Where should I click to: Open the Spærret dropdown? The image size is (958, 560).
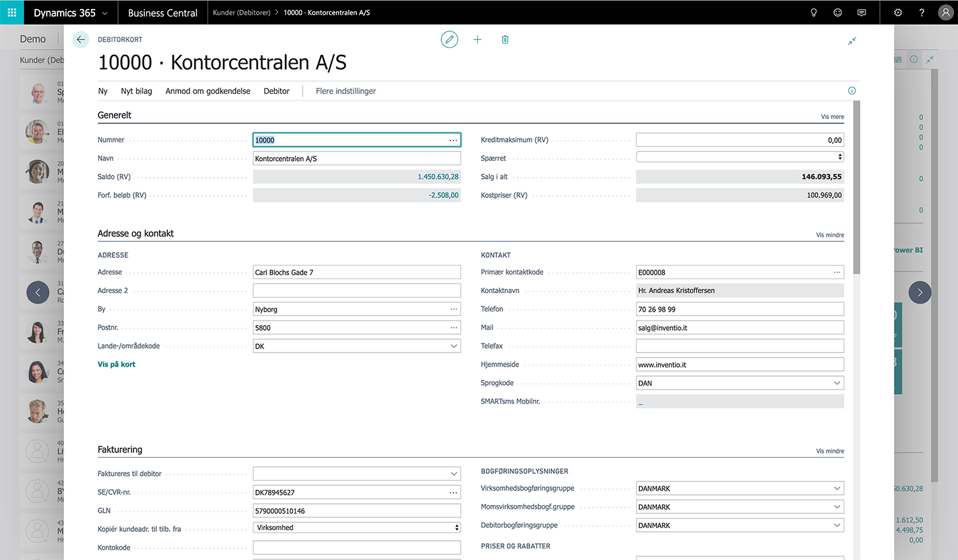pyautogui.click(x=740, y=157)
